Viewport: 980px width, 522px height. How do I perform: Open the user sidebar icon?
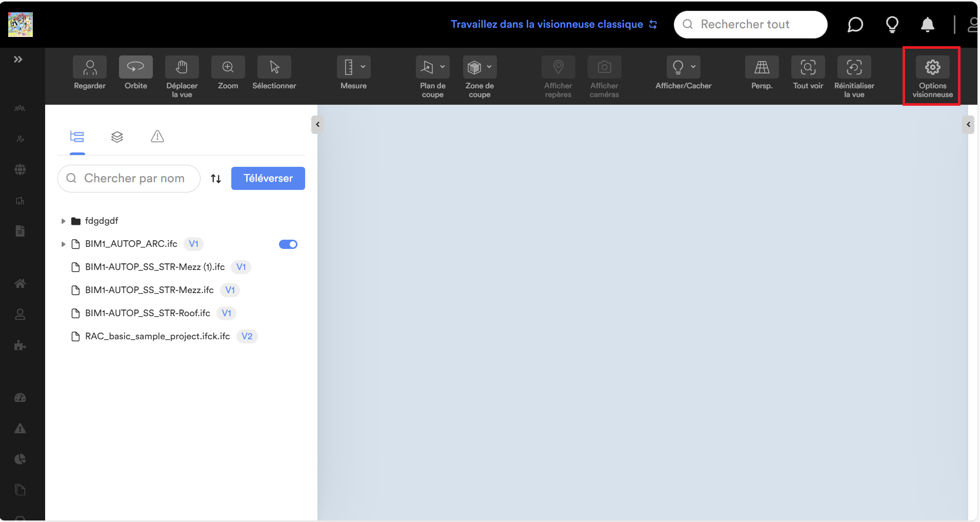click(x=20, y=314)
